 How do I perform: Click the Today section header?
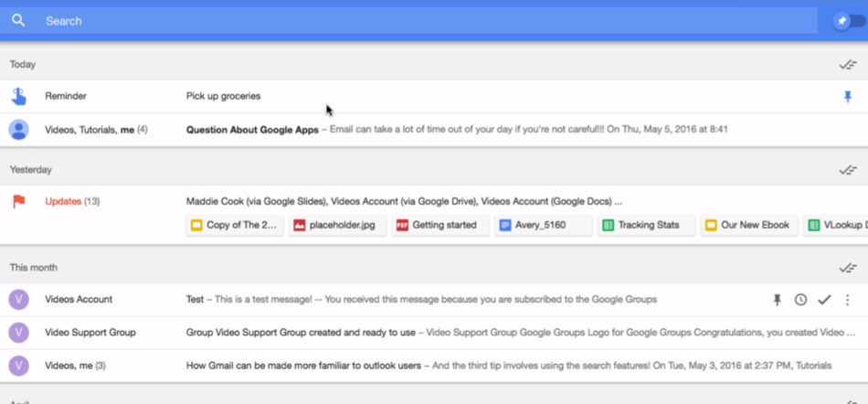(23, 65)
